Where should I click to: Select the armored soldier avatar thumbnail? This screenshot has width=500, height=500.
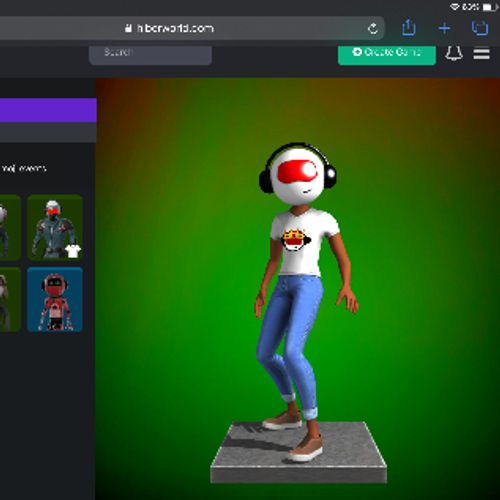tap(55, 228)
